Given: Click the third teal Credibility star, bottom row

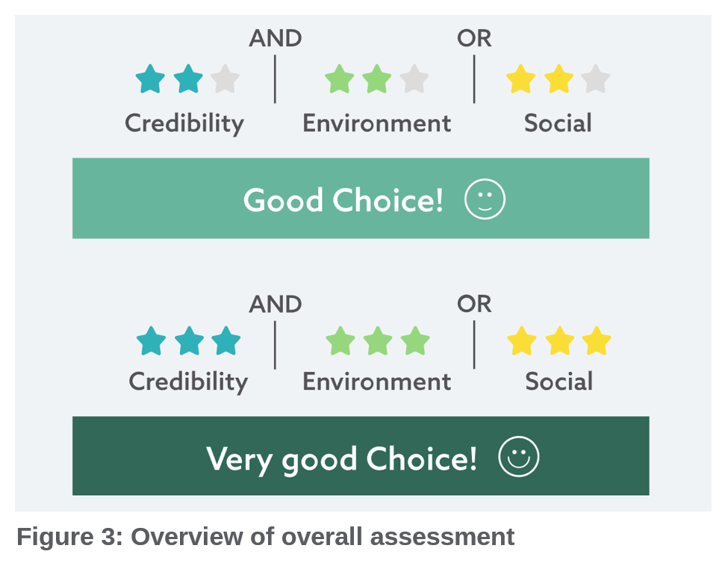Looking at the screenshot, I should click(225, 341).
